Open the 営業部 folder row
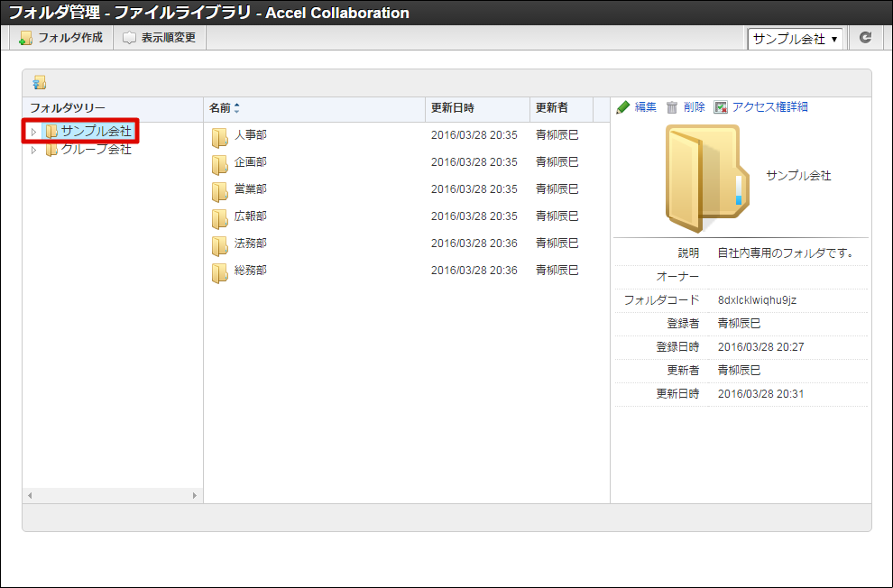Image resolution: width=893 pixels, height=588 pixels. point(407,189)
